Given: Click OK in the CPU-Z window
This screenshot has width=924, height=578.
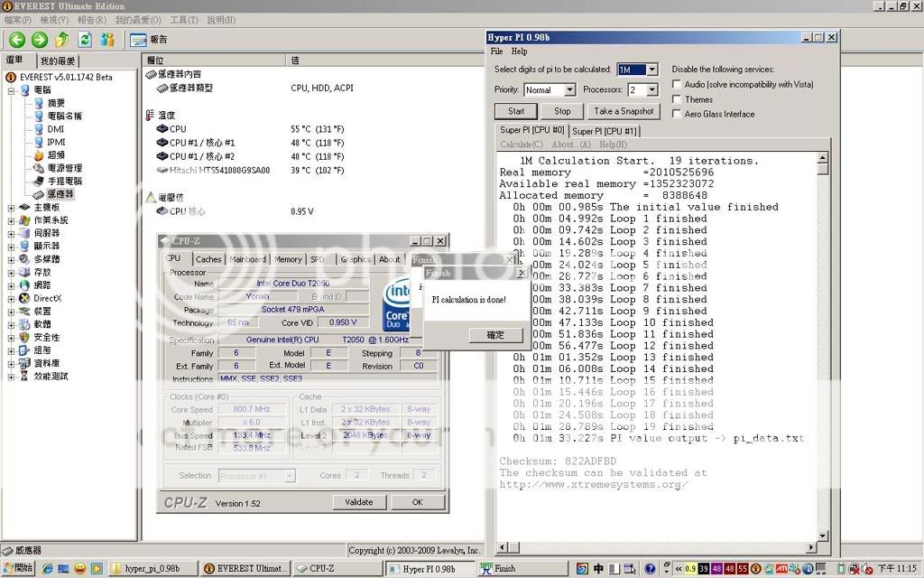Looking at the screenshot, I should [x=417, y=502].
